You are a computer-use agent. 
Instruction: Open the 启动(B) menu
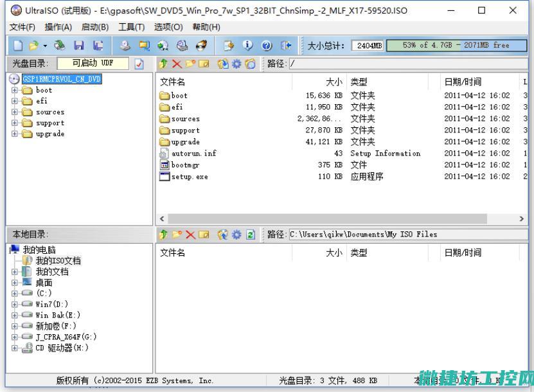tap(95, 27)
